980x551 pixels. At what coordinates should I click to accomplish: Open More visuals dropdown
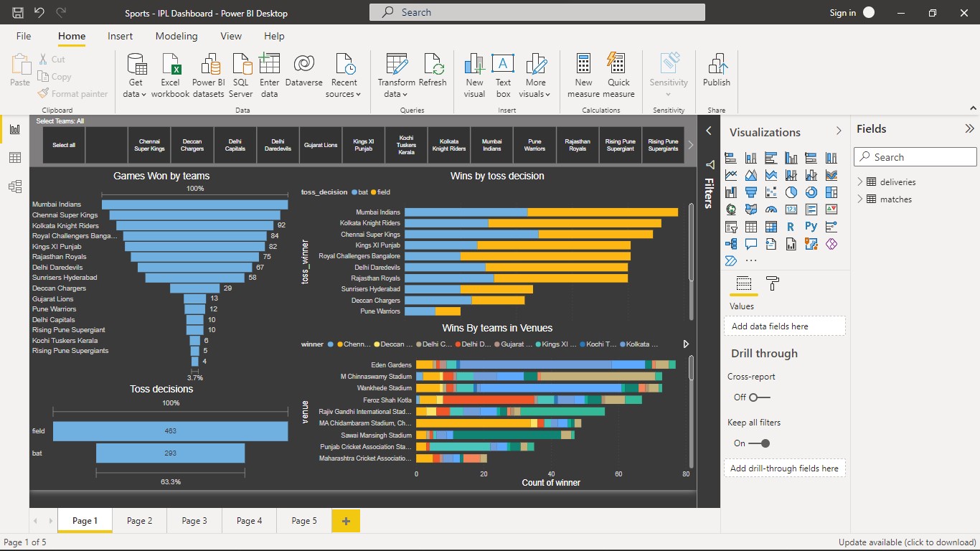(x=535, y=75)
